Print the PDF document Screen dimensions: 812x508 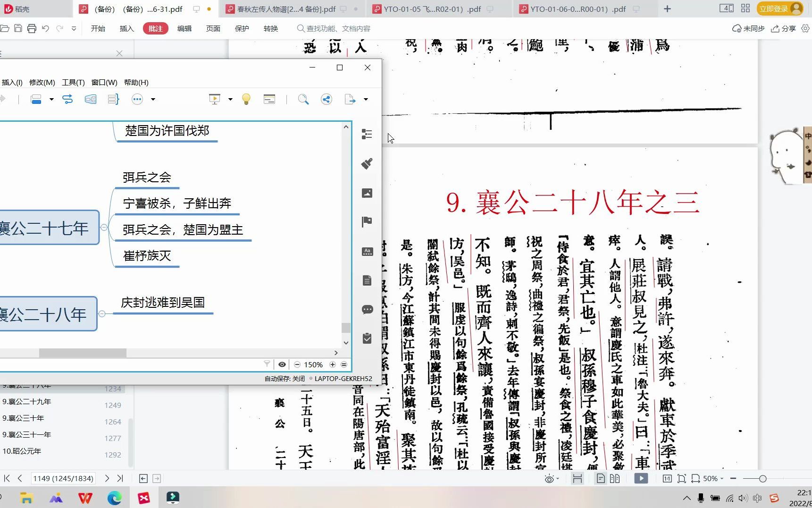click(32, 28)
